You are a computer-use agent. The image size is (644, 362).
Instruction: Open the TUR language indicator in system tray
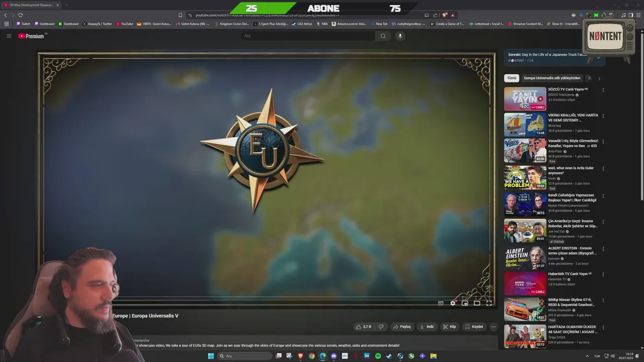coord(597,356)
